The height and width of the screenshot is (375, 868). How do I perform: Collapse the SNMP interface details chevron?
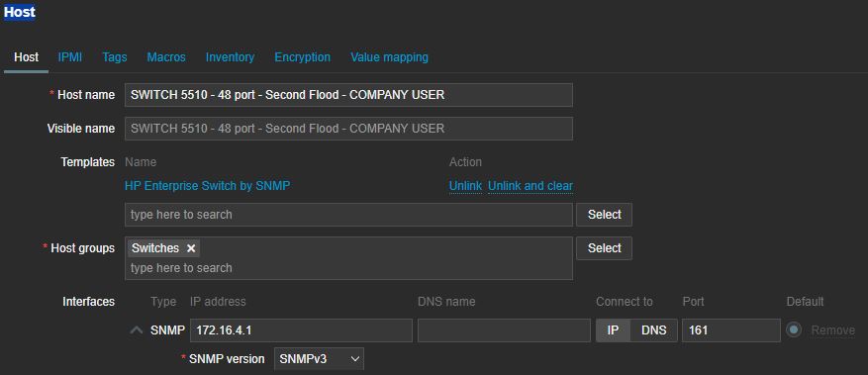click(137, 330)
